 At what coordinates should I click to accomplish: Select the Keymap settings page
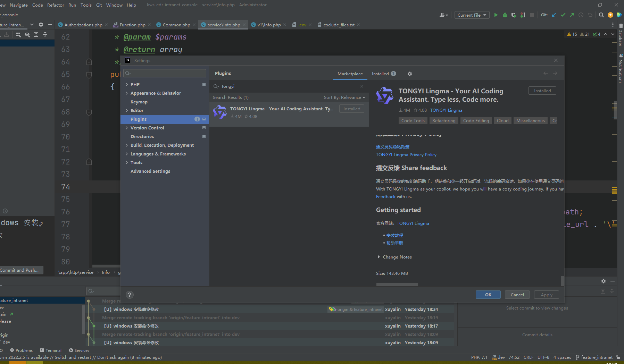(139, 102)
